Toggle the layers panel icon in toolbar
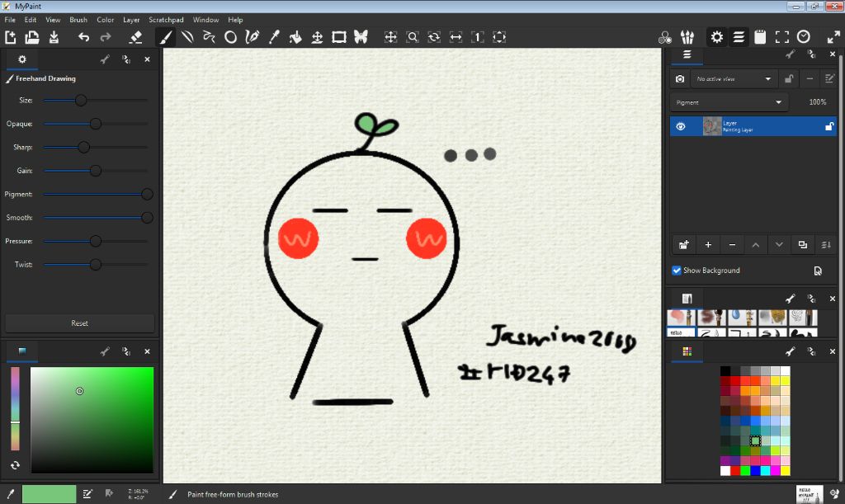The height and width of the screenshot is (504, 845). click(x=739, y=37)
